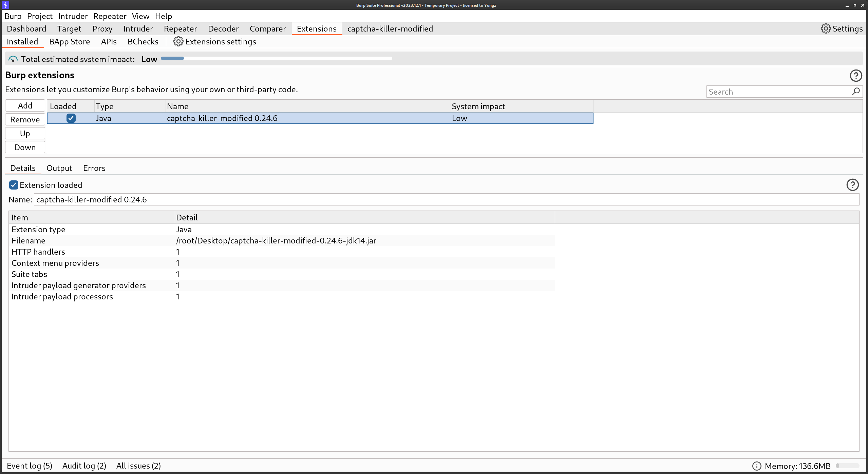
Task: Select the Installed sub-tab
Action: tap(22, 42)
